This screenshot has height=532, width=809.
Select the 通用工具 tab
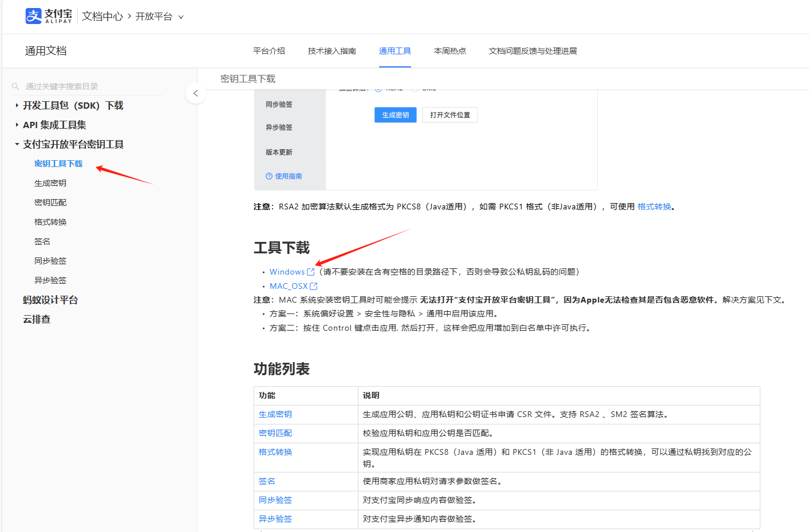click(x=395, y=51)
